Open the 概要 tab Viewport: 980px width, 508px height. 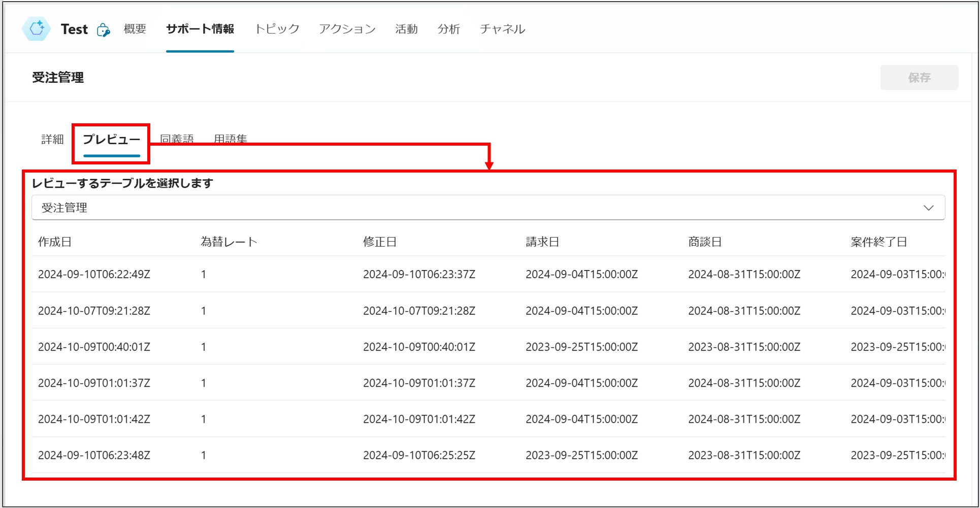coord(133,29)
